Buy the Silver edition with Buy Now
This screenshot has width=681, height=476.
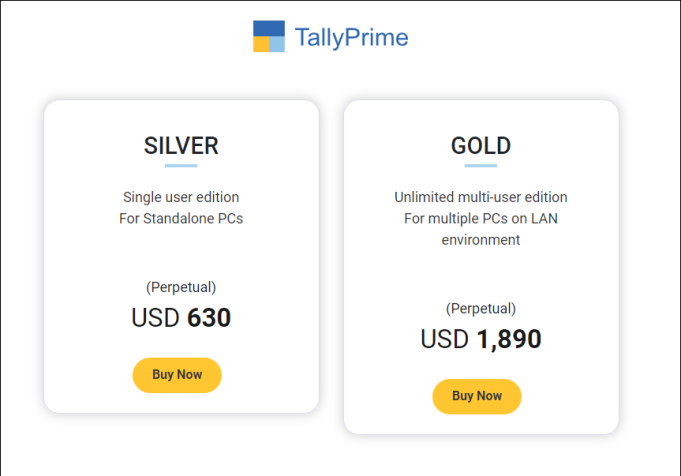(177, 375)
